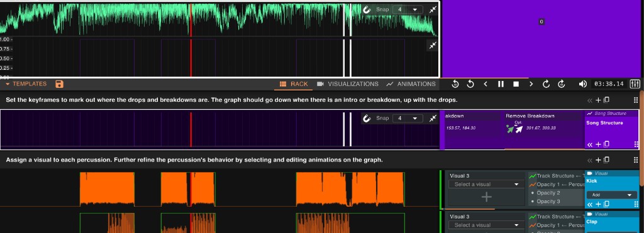Collapse the Song Structure module with double chevron

click(590, 144)
